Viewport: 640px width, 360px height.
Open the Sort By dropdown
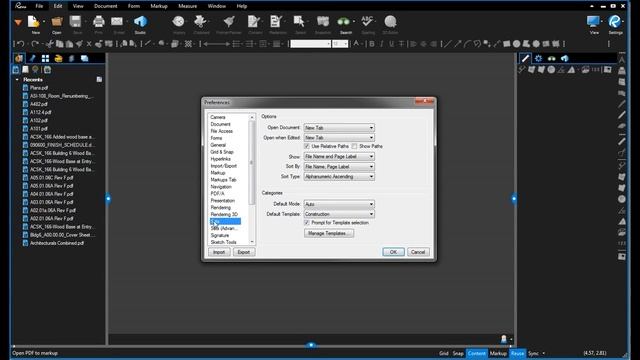coord(339,167)
